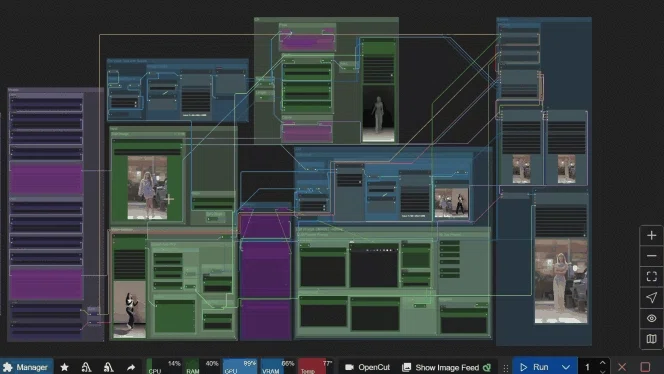The image size is (664, 374).
Task: Open the ComfyUI Manager
Action: pos(26,367)
